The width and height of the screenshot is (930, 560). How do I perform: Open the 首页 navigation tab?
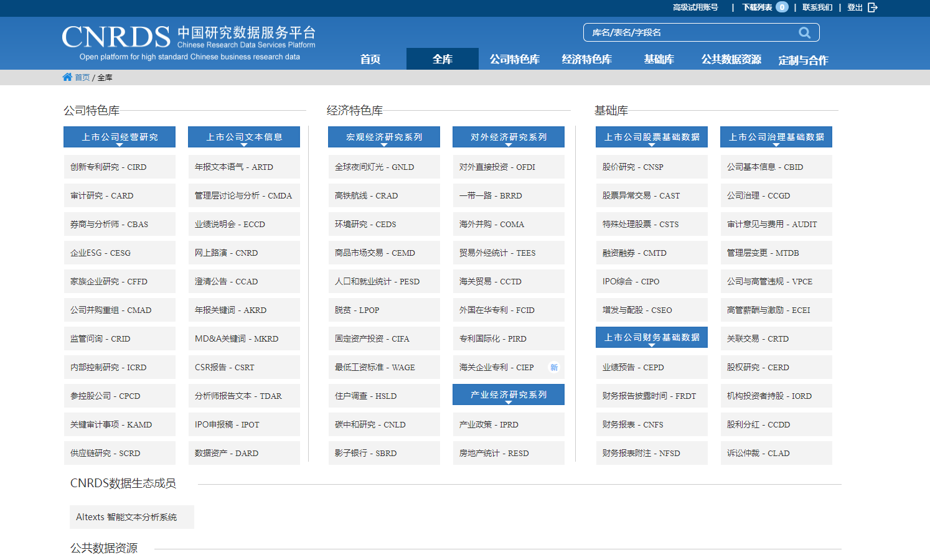tap(370, 59)
